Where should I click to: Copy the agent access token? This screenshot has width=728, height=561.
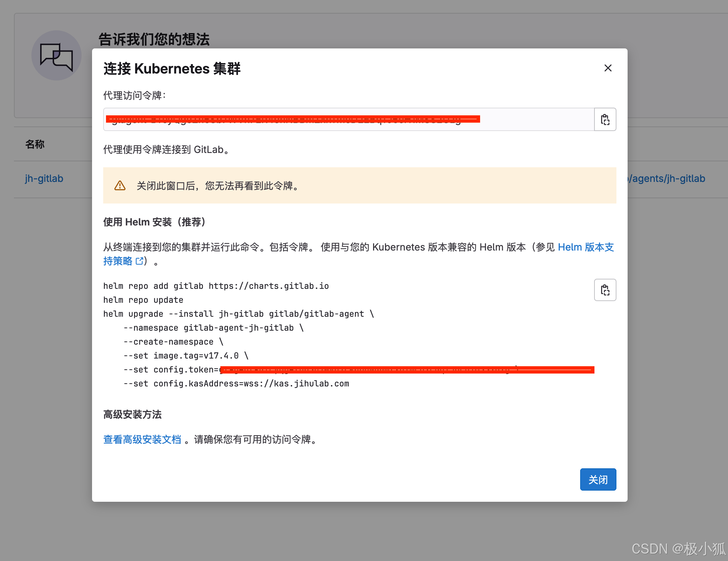pos(605,120)
